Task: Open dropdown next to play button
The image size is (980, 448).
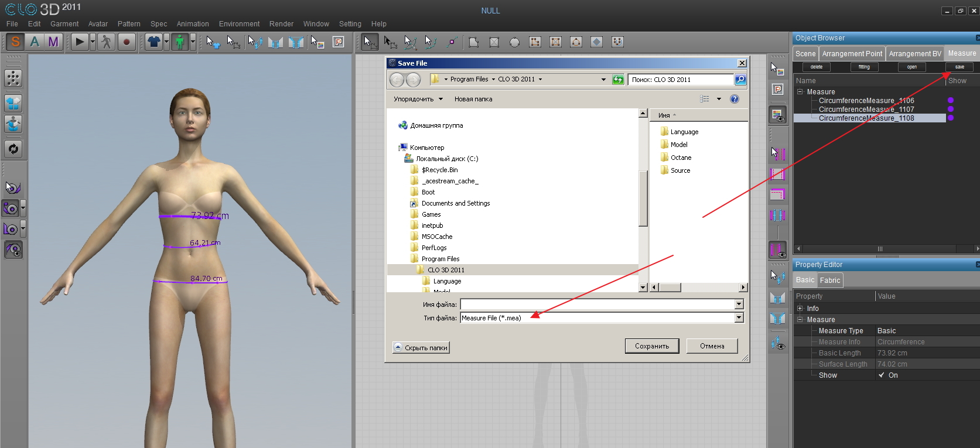Action: point(93,42)
